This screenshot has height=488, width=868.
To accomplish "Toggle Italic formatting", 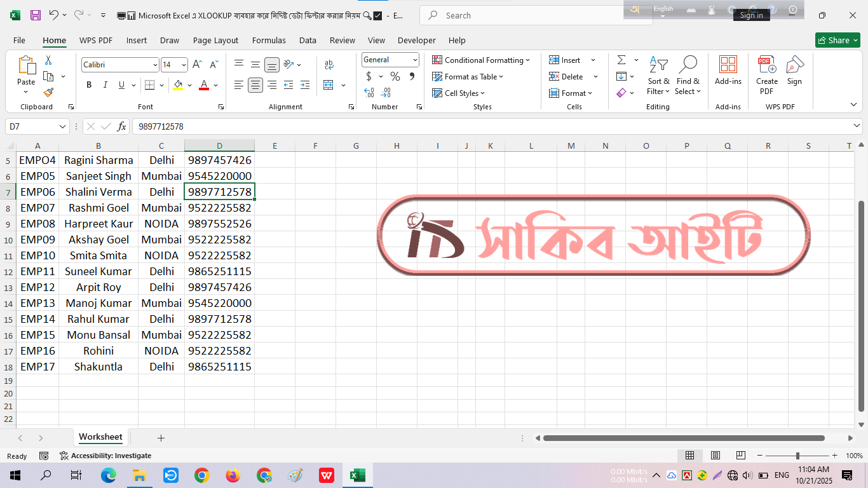I will (x=105, y=85).
